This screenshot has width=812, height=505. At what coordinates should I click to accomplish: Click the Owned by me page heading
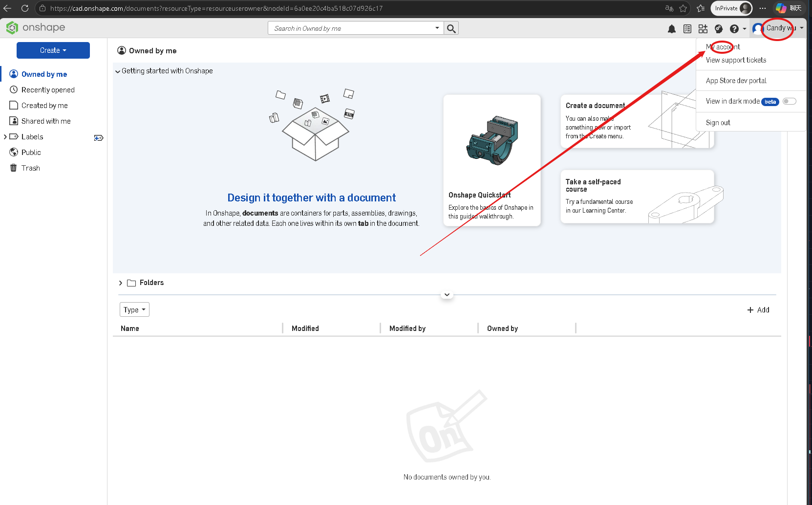(x=153, y=51)
